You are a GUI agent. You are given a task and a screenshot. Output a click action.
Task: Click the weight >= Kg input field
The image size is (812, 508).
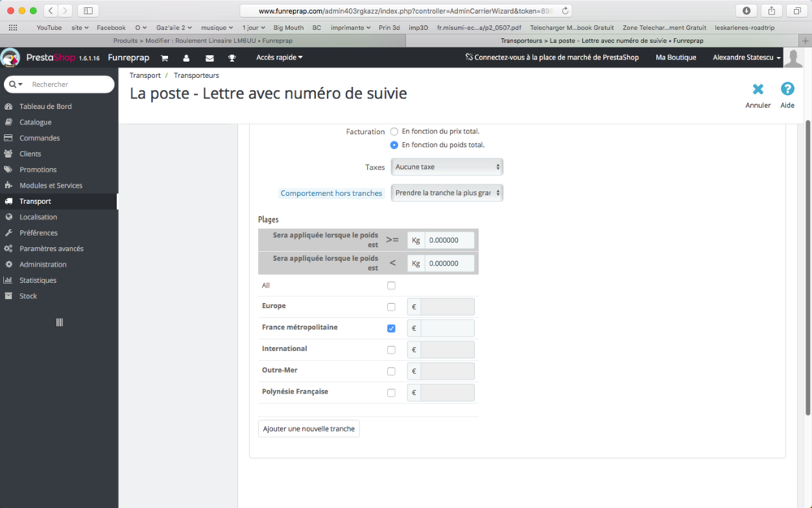[x=449, y=240]
